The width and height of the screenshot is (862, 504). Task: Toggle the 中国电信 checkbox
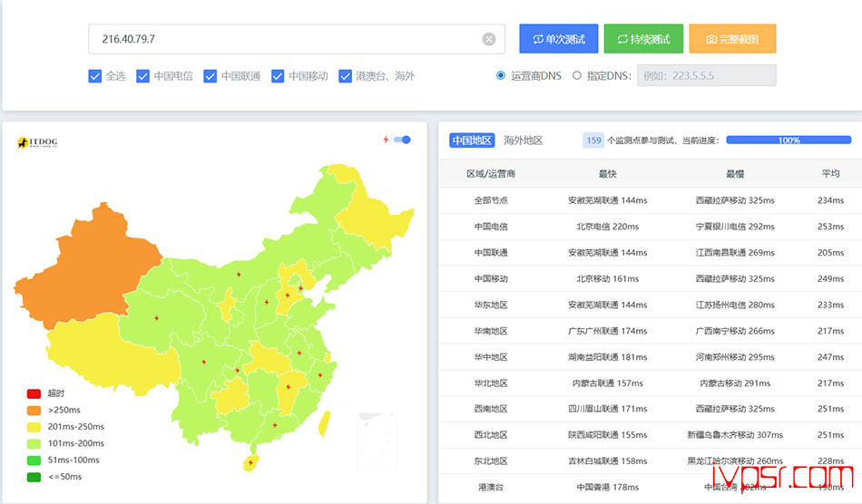(142, 76)
